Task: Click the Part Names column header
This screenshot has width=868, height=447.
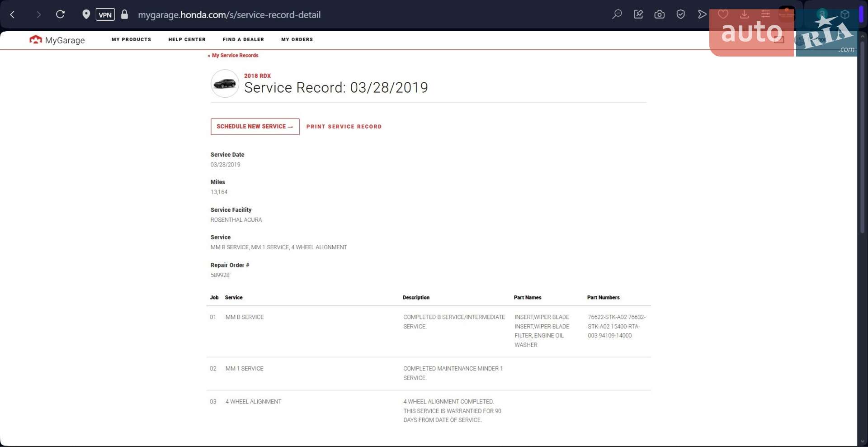Action: coord(528,298)
